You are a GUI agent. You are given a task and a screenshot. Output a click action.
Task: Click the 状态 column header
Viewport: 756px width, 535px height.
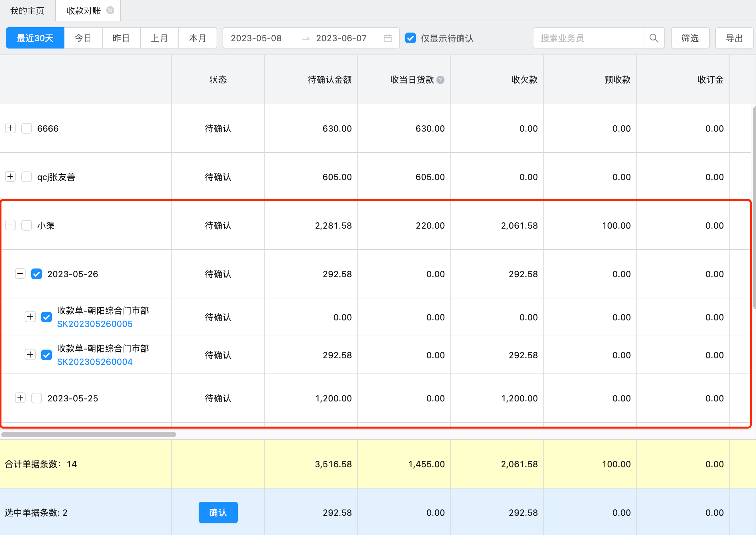[218, 80]
